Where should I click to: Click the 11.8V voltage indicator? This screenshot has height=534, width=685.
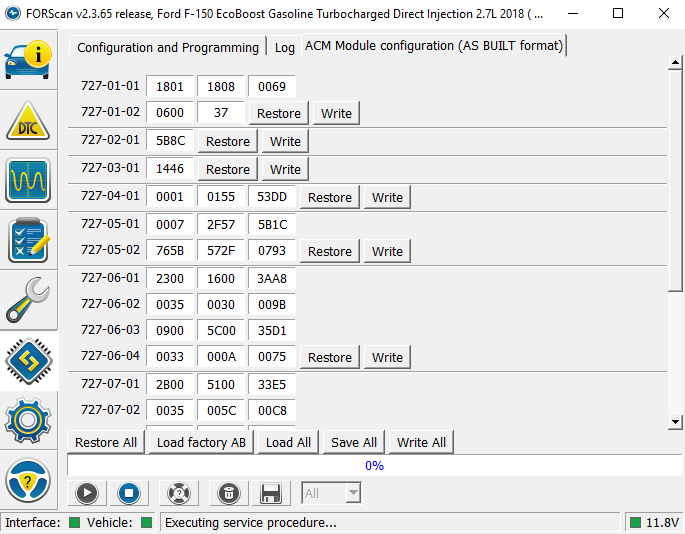654,522
